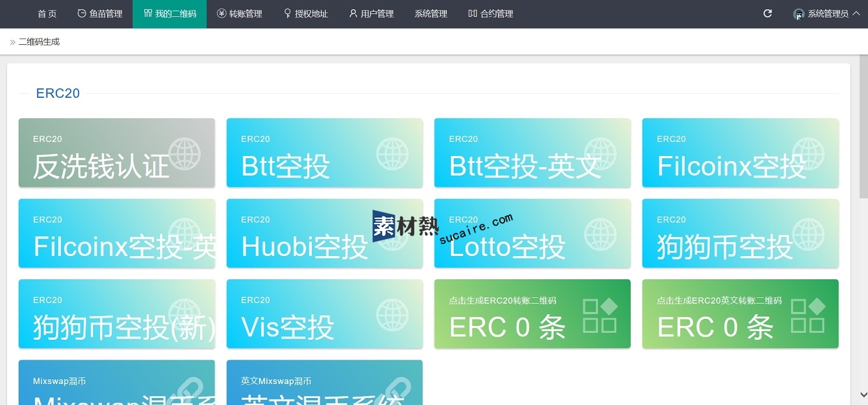Open the Btt空投-英文 card
The image size is (868, 405).
pyautogui.click(x=532, y=153)
